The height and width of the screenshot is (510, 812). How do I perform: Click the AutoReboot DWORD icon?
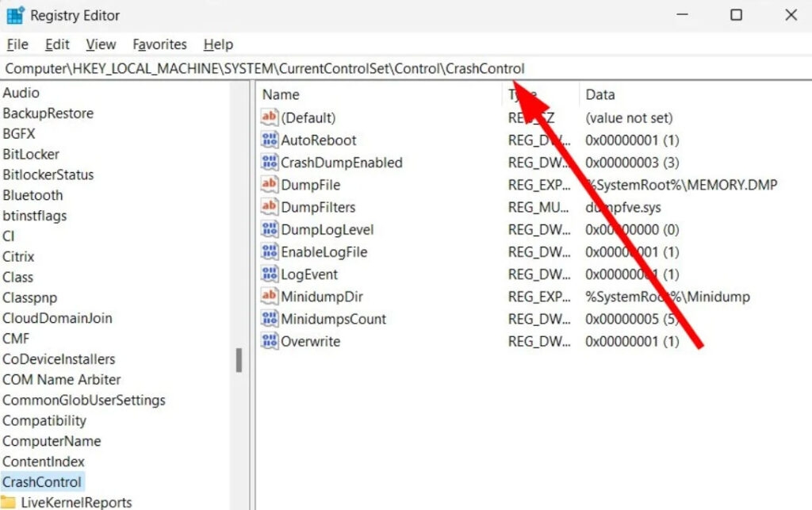(x=270, y=140)
